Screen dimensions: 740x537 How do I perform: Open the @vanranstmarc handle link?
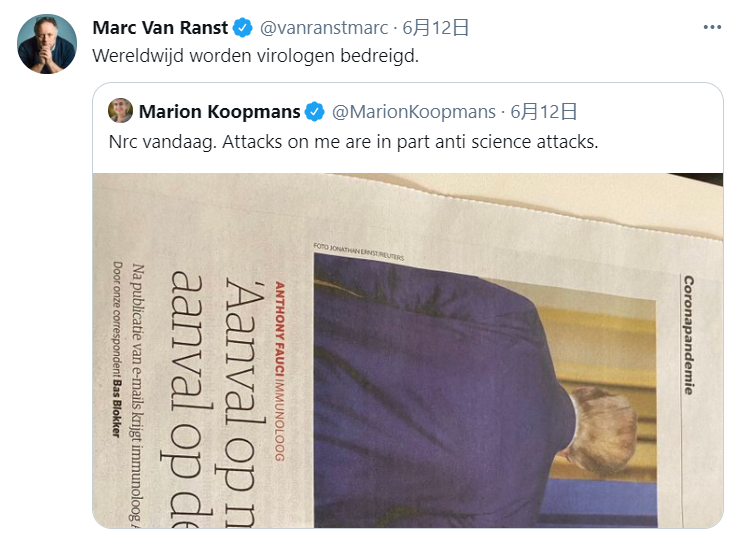coord(324,28)
